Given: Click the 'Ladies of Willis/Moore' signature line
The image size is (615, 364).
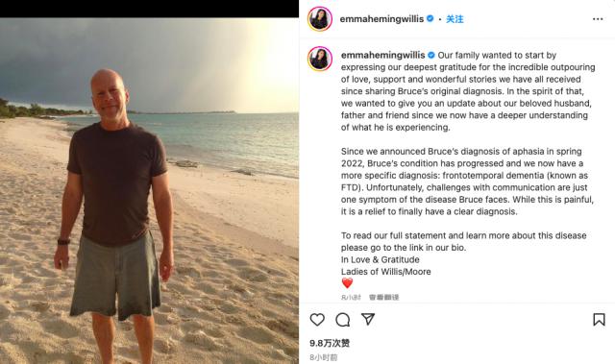Looking at the screenshot, I should click(386, 272).
